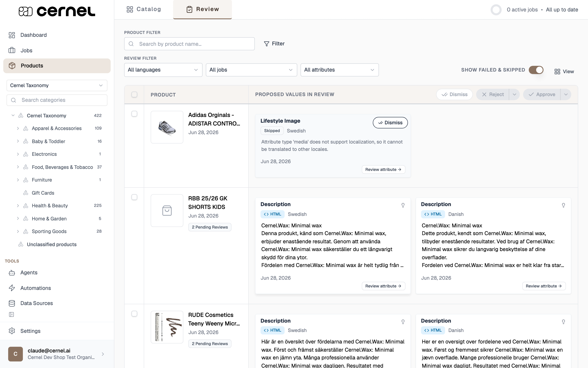Expand the Sporting Goods category
Image resolution: width=588 pixels, height=368 pixels.
pyautogui.click(x=18, y=231)
